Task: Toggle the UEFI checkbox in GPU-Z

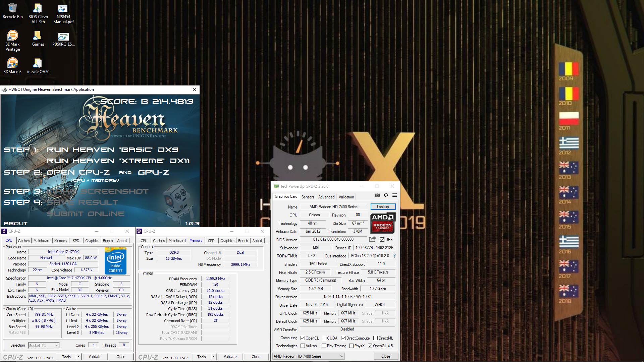Action: 382,239
